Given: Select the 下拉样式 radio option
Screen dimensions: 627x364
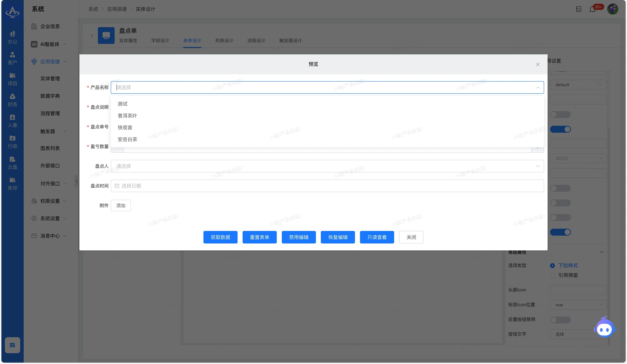Looking at the screenshot, I should point(552,265).
